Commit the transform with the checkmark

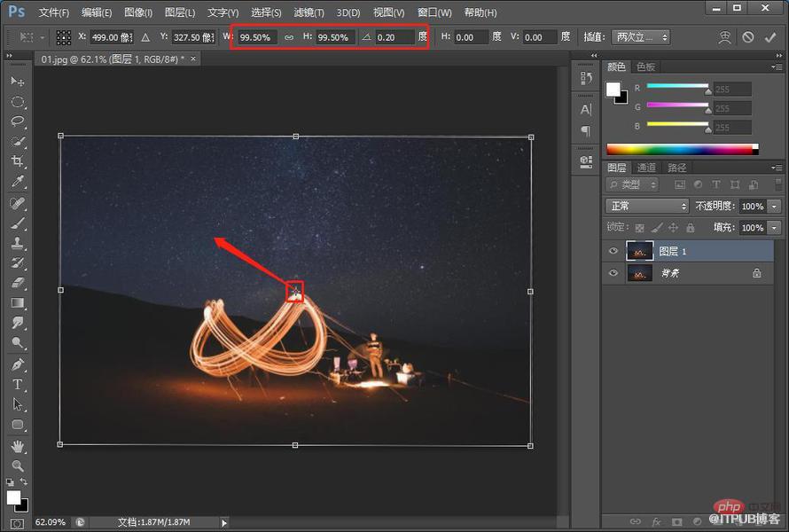(x=769, y=37)
